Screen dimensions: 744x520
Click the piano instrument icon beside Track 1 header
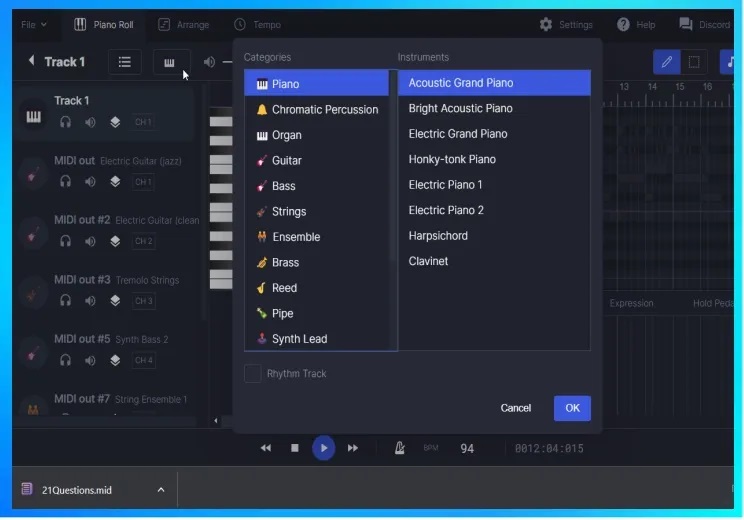[x=169, y=62]
